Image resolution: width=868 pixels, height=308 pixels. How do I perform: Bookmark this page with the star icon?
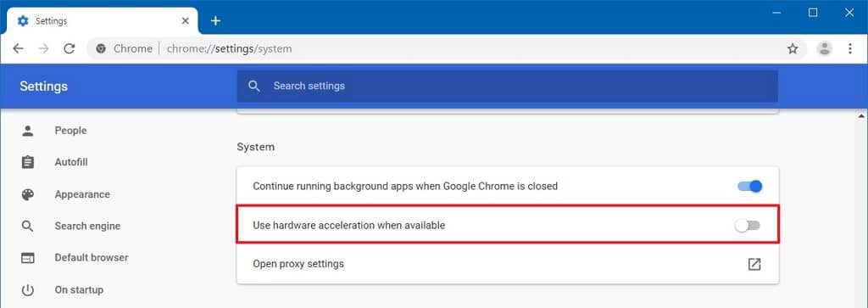(x=793, y=48)
